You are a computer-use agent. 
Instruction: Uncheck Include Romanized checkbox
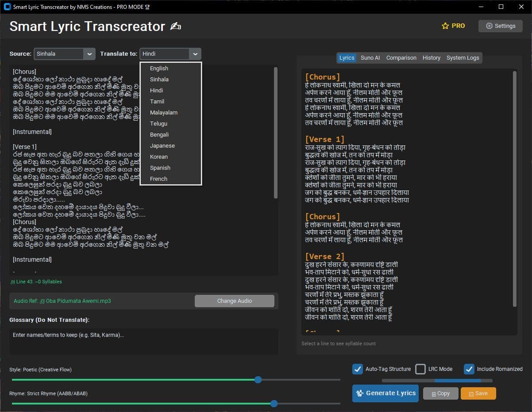[469, 369]
